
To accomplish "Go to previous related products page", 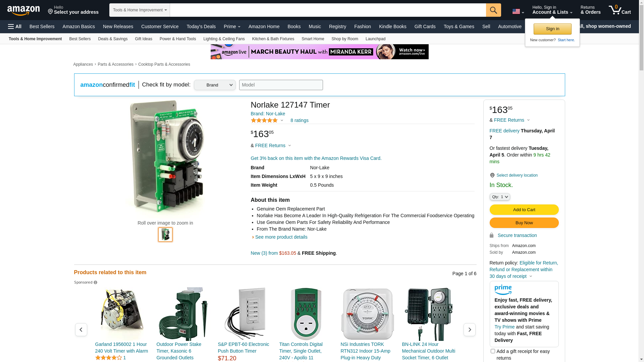I will click(81, 330).
